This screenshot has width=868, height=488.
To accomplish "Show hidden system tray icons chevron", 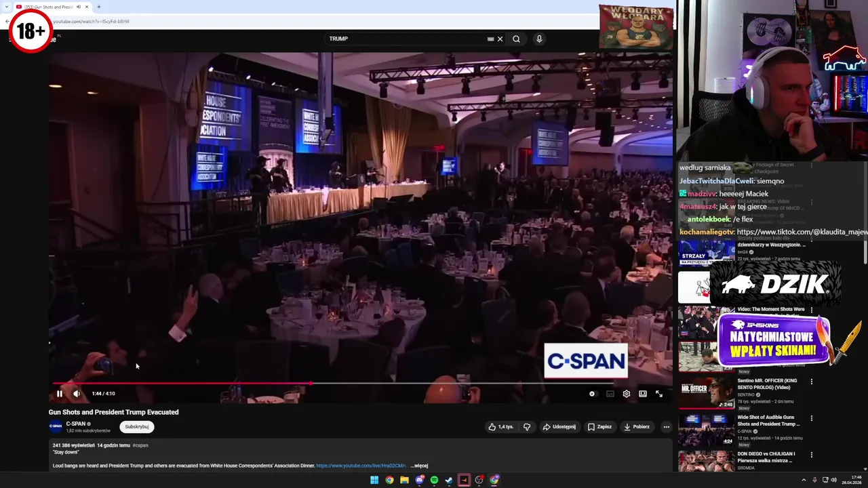I will tap(804, 480).
